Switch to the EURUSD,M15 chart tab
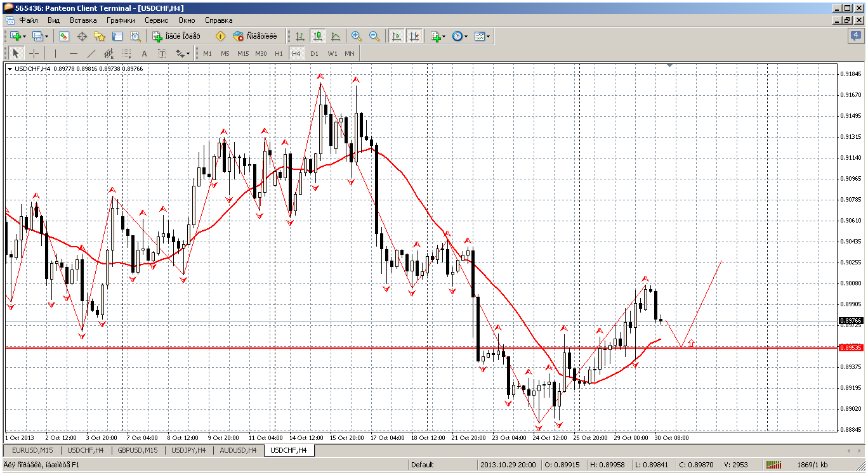Screen dimensions: 868x473 [32, 450]
